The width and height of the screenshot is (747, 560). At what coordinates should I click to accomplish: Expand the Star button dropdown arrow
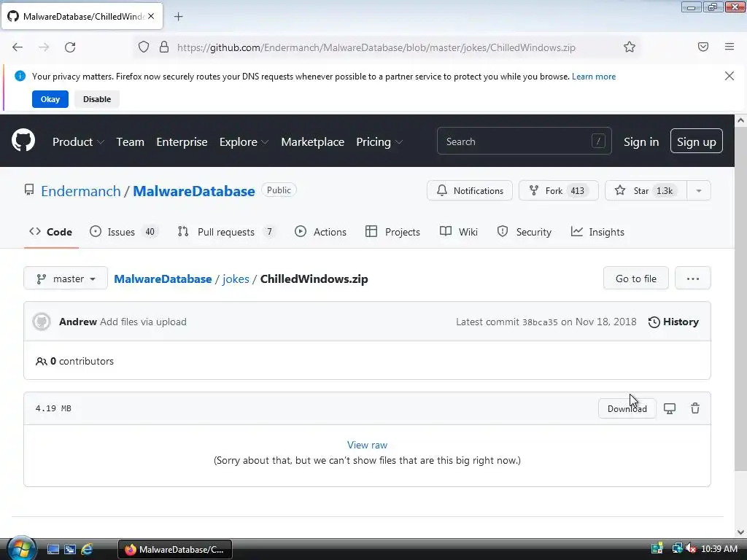point(698,190)
